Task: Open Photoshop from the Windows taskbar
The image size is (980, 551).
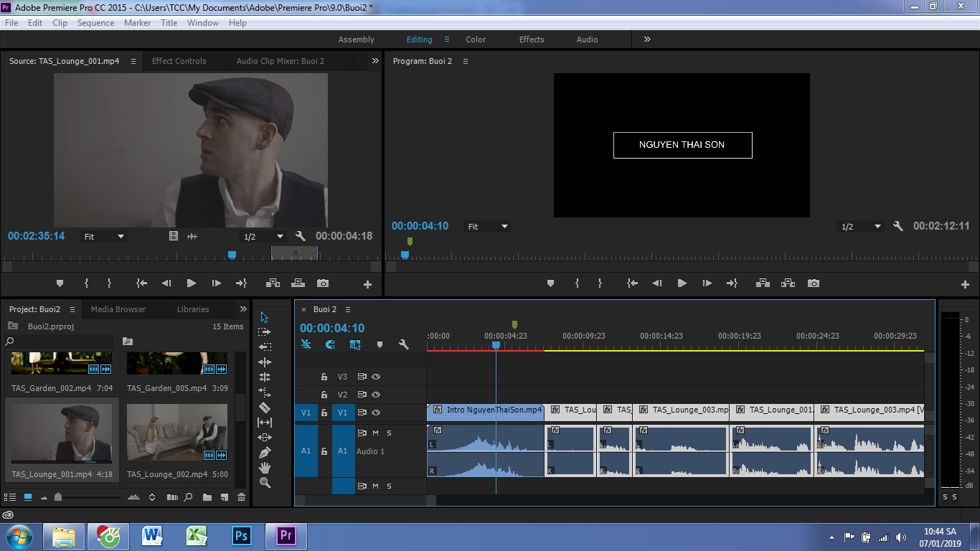Action: coord(241,536)
